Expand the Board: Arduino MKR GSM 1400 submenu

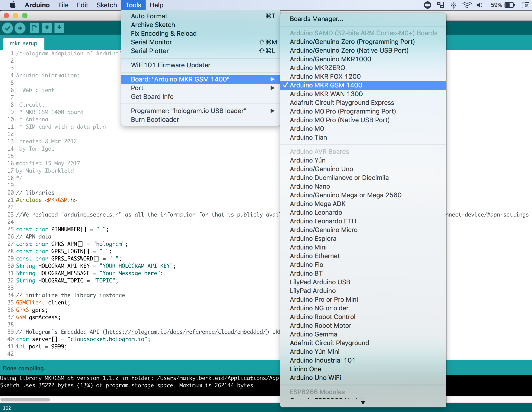point(201,79)
